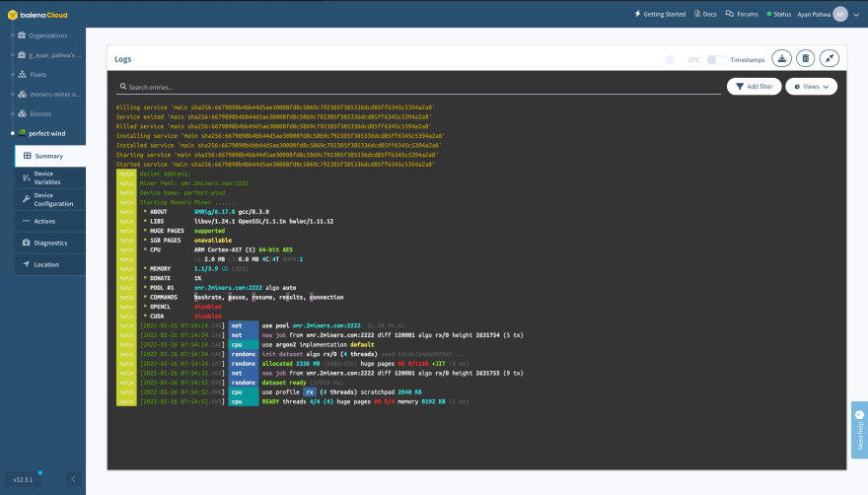Click the AP user avatar
This screenshot has width=868, height=495.
coord(840,15)
